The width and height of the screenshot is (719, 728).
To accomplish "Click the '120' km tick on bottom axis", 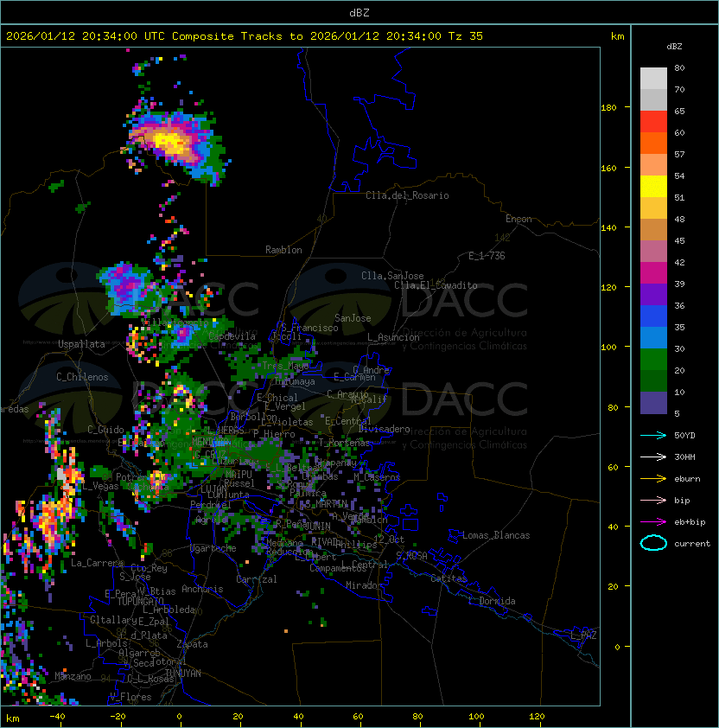I will click(x=536, y=717).
